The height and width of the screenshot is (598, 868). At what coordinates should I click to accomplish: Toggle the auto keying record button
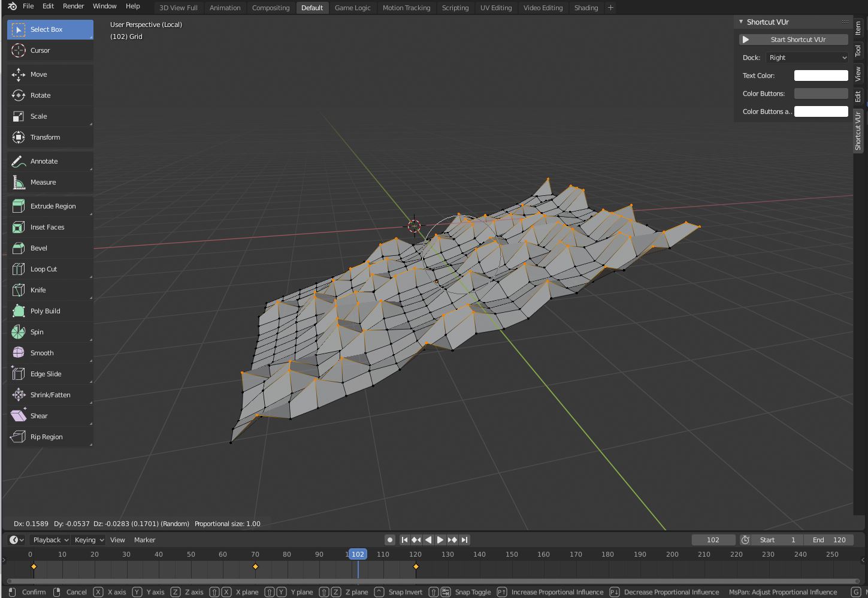pyautogui.click(x=389, y=540)
